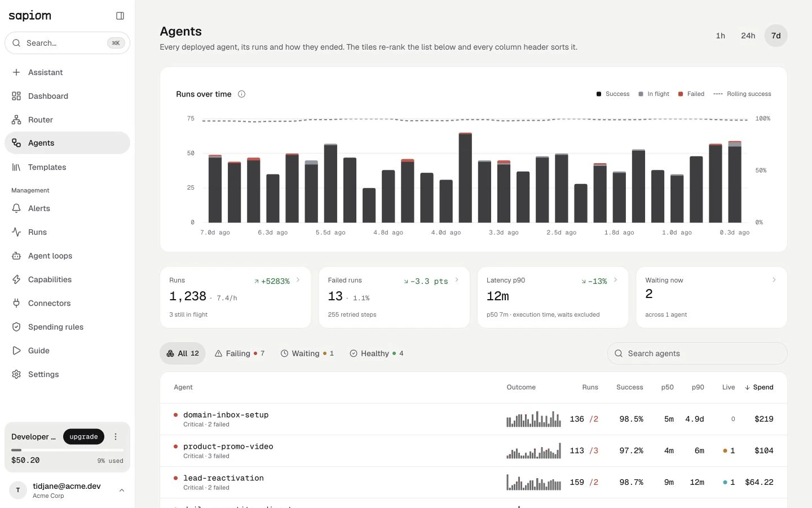Click the upgrade button
The width and height of the screenshot is (812, 508).
[83, 437]
